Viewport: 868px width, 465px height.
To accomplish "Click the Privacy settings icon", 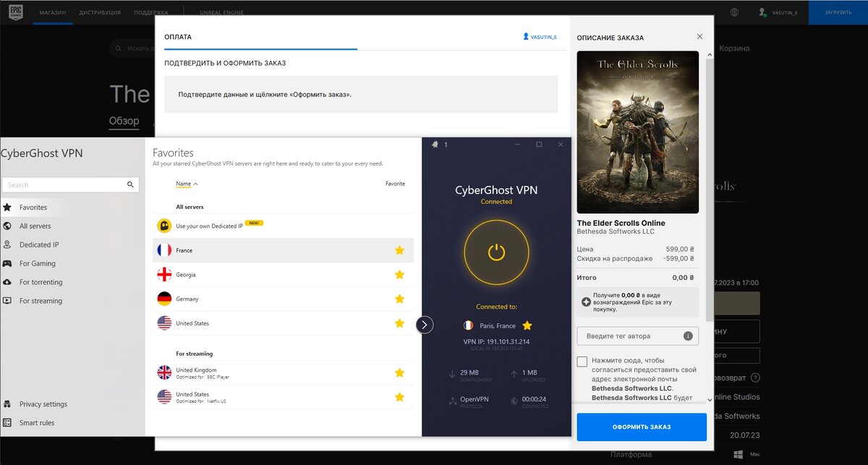I will tap(7, 404).
